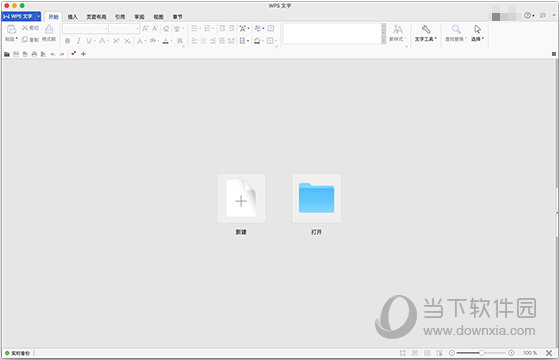
Task: Click the red font color A icon
Action: [102, 41]
